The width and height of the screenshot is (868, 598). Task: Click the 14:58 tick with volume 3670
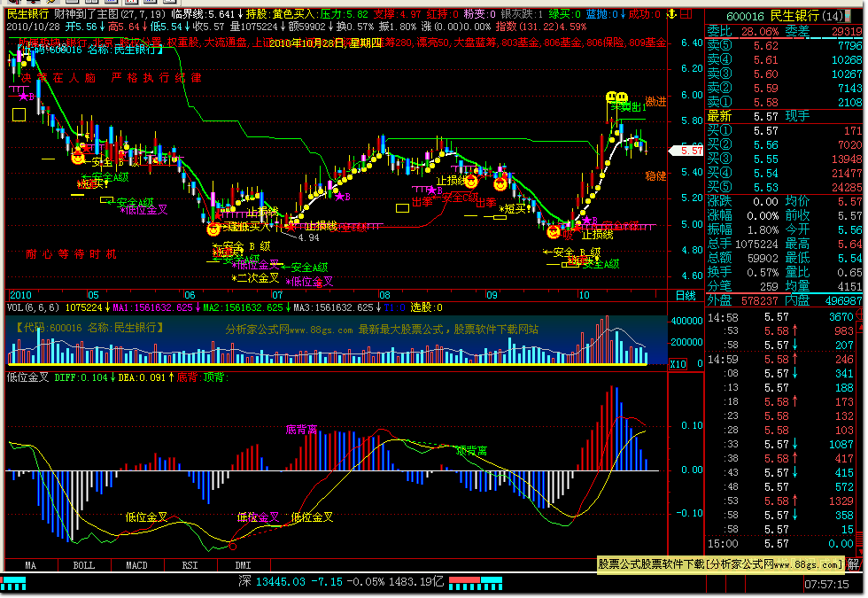click(781, 317)
